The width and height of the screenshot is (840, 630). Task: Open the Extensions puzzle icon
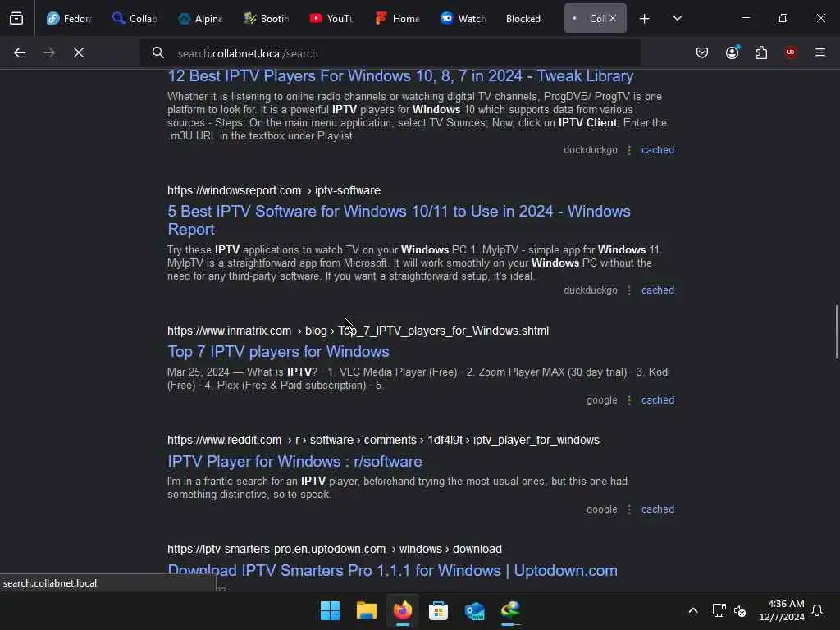[761, 52]
